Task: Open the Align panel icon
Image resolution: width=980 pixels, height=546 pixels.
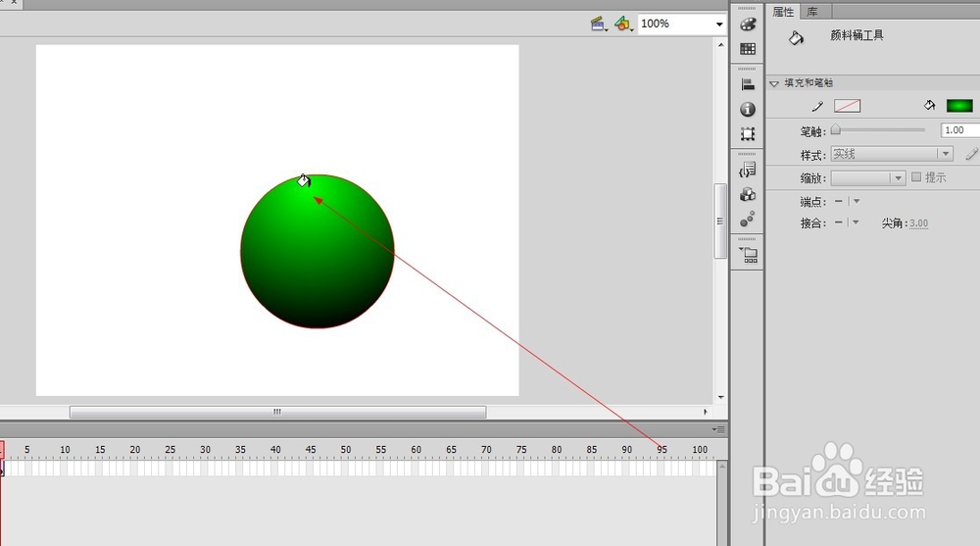Action: [x=748, y=84]
